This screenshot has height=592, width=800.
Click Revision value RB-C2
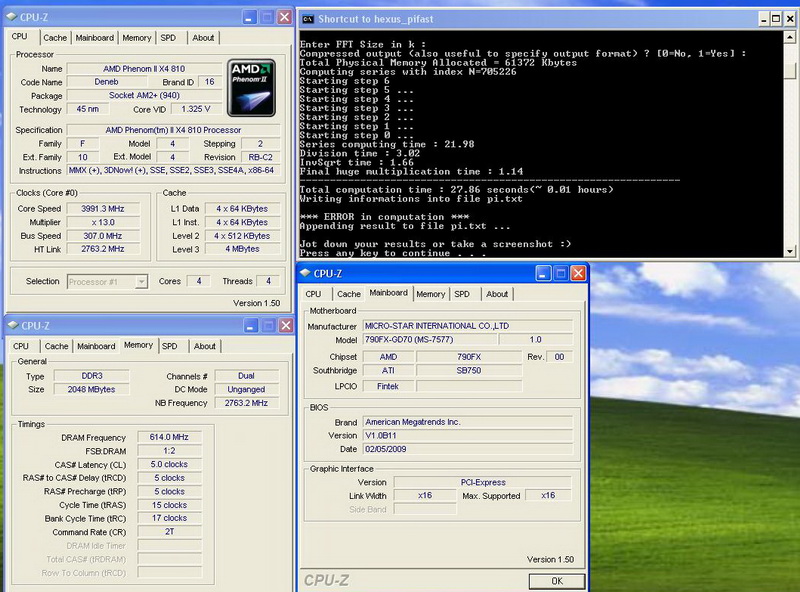point(260,157)
